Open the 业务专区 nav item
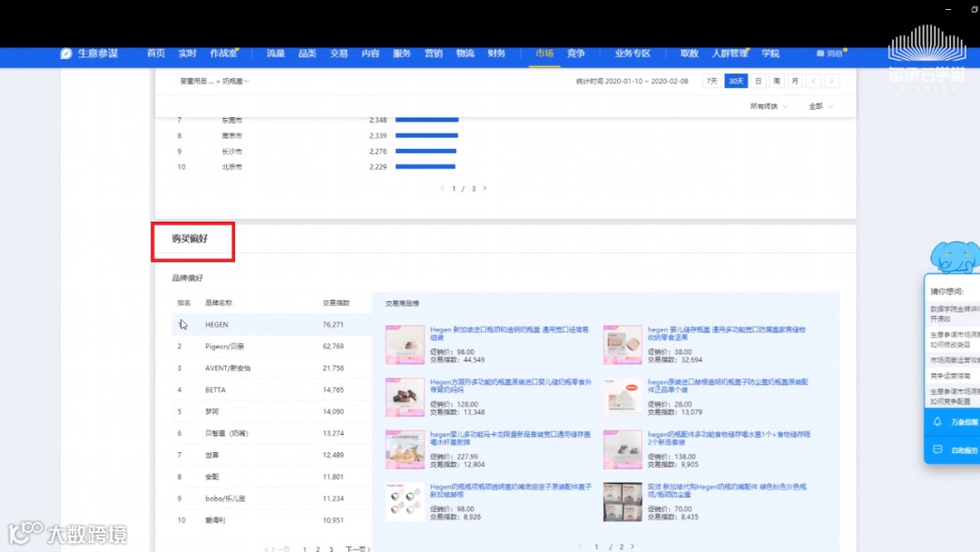 632,54
